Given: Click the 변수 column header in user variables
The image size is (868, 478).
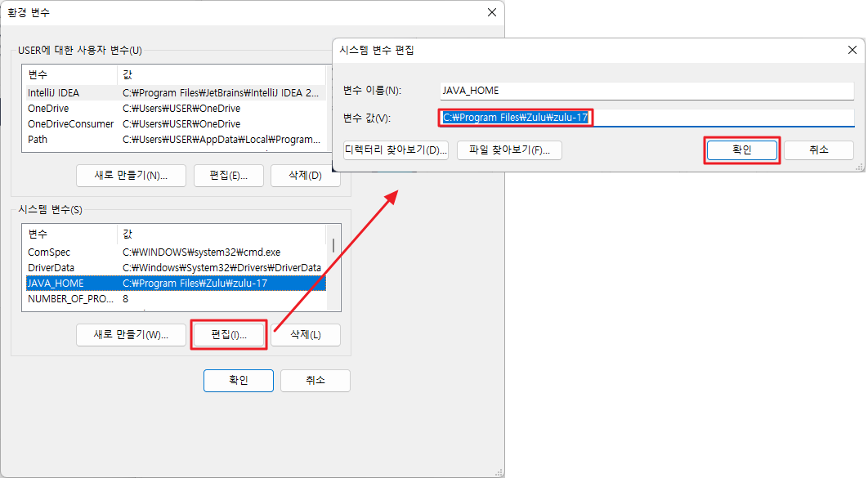Looking at the screenshot, I should point(69,74).
